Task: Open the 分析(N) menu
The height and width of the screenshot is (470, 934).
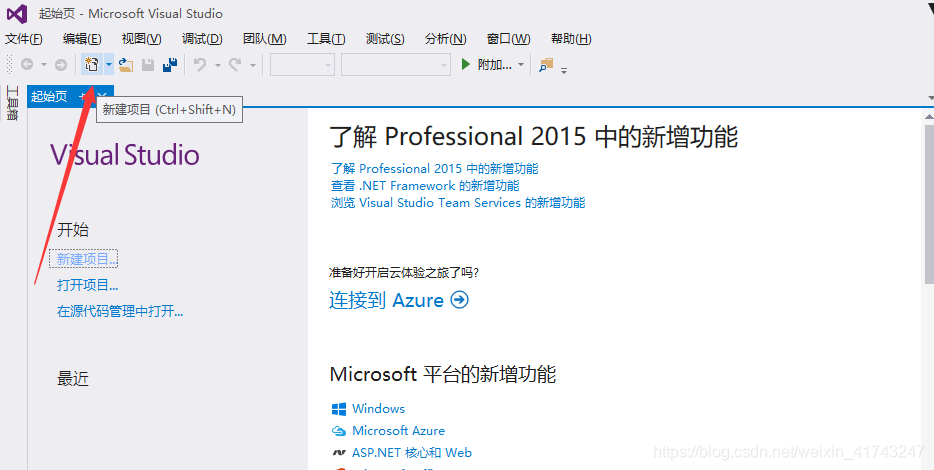Action: point(446,39)
